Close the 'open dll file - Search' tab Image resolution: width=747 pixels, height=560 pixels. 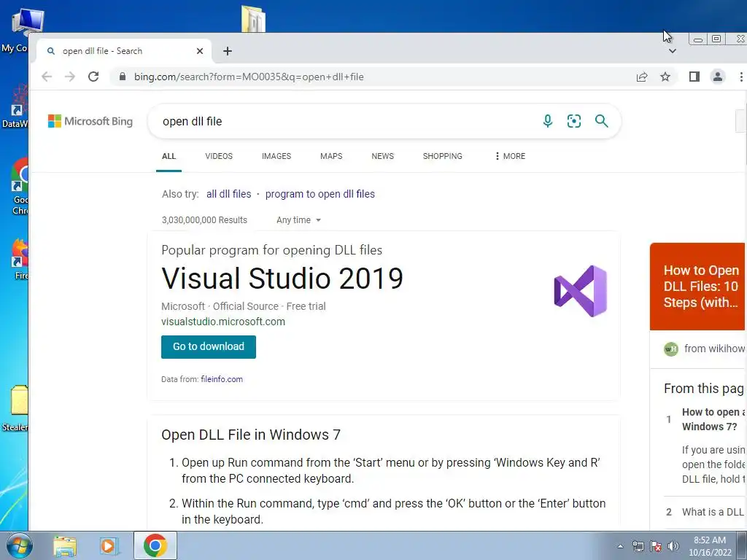[200, 51]
